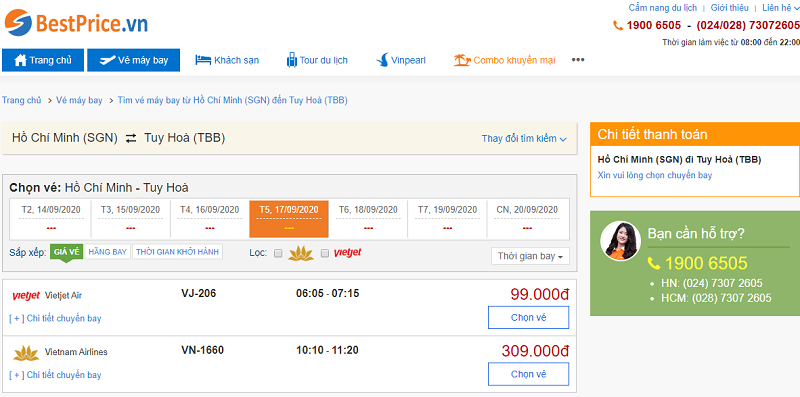Click the support agent photo

point(620,241)
